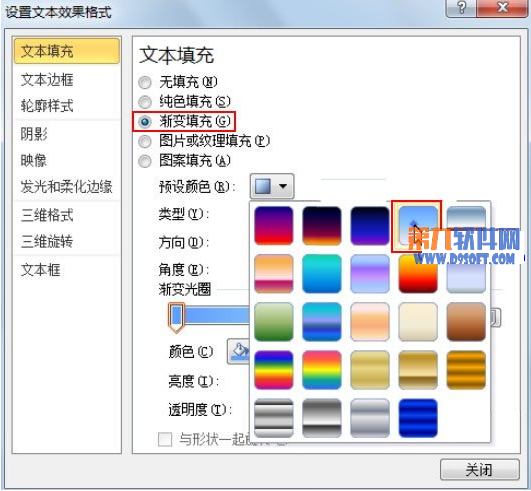Select 纯色填充 radio button

[145, 102]
